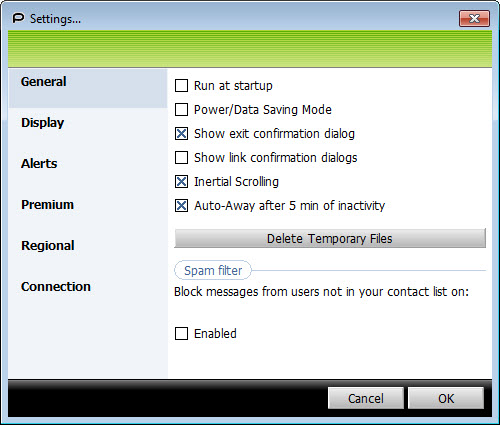Toggle Power/Data Saving Mode checkbox

[181, 110]
